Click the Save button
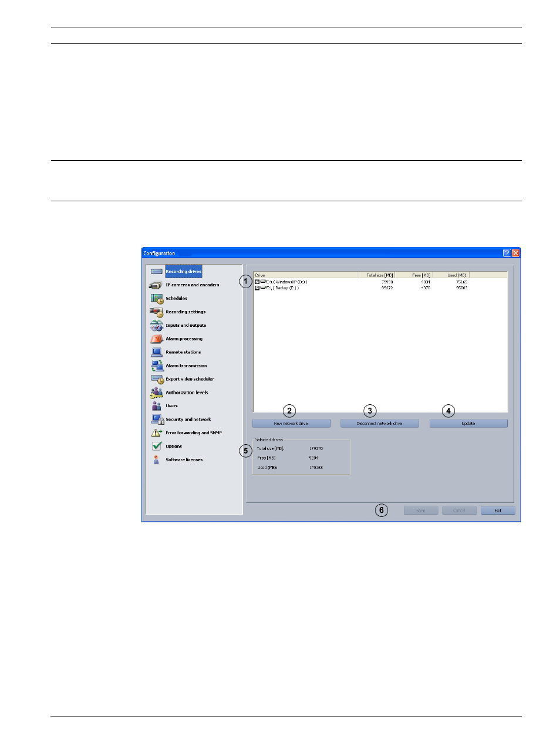The height and width of the screenshot is (747, 560). (421, 511)
